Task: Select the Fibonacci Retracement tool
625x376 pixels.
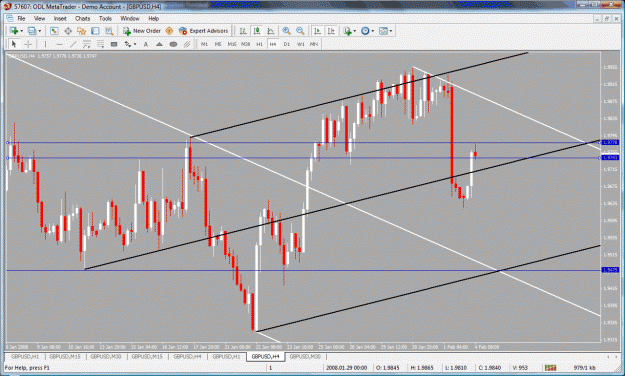Action: tap(100, 44)
